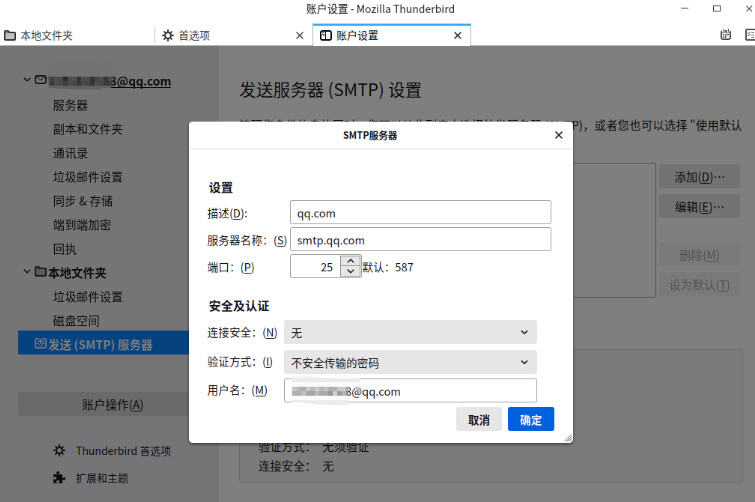This screenshot has width=755, height=502.
Task: Open the 连接安全 connection security dropdown
Action: [410, 333]
